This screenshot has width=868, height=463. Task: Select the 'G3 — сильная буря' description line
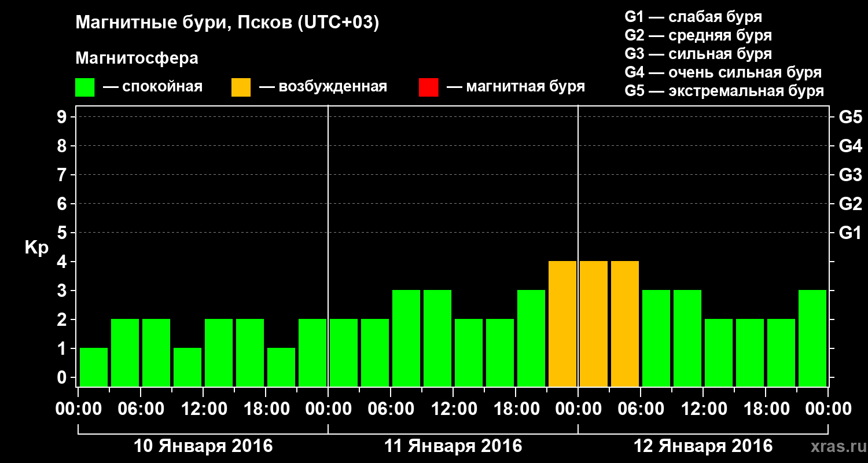[698, 54]
